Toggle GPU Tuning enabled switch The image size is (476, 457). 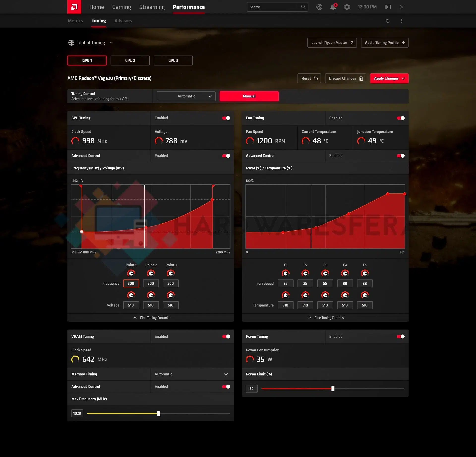click(226, 118)
